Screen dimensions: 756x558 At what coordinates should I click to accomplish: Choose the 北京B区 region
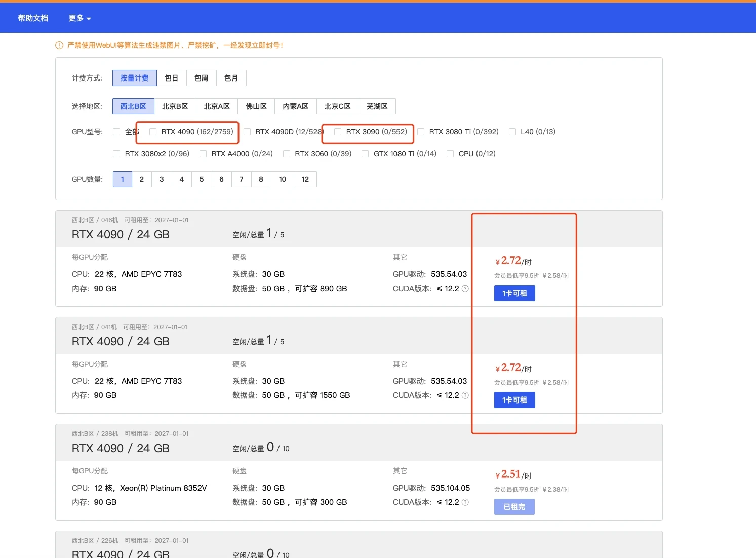(x=175, y=106)
